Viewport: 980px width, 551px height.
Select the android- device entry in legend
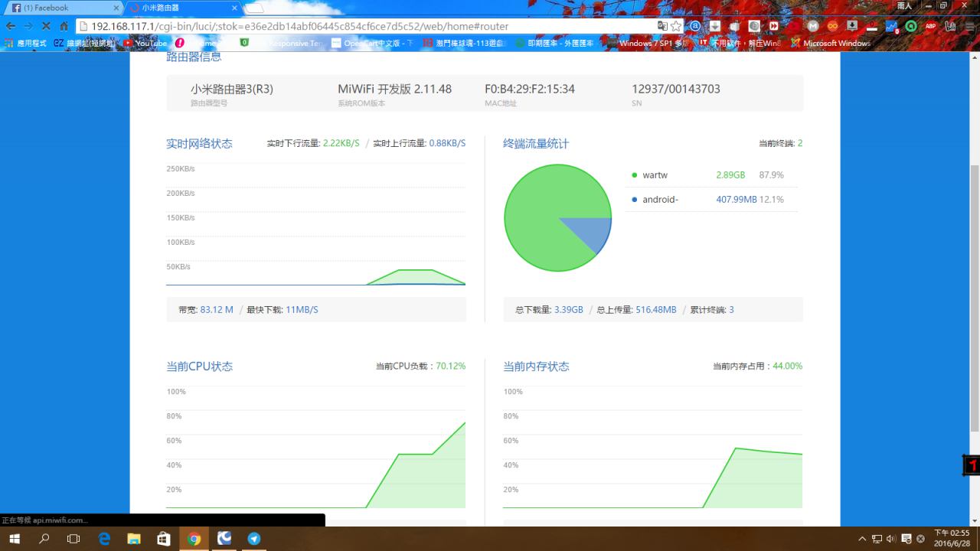tap(660, 200)
